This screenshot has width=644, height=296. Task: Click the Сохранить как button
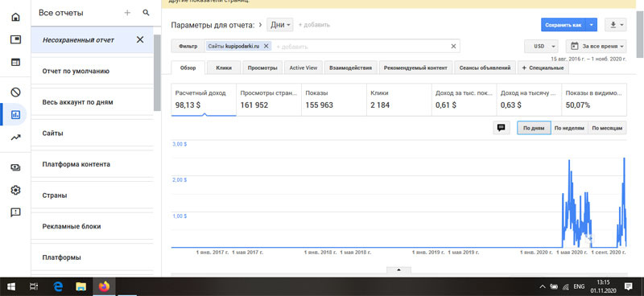563,25
